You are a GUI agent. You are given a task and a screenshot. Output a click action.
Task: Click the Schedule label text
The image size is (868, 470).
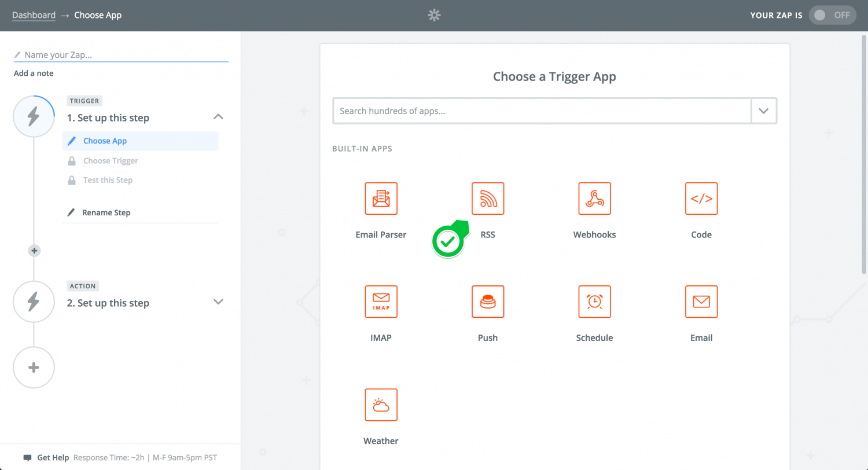click(595, 338)
